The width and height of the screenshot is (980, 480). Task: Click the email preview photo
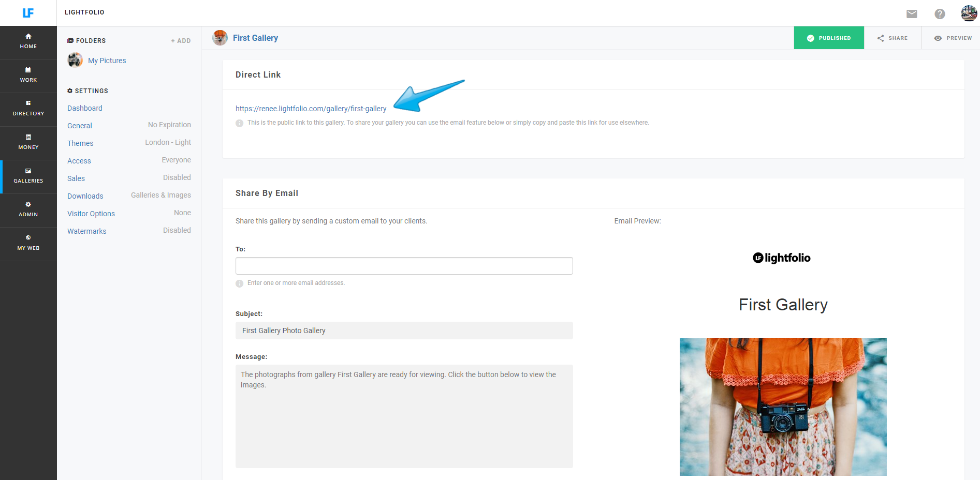coord(783,407)
